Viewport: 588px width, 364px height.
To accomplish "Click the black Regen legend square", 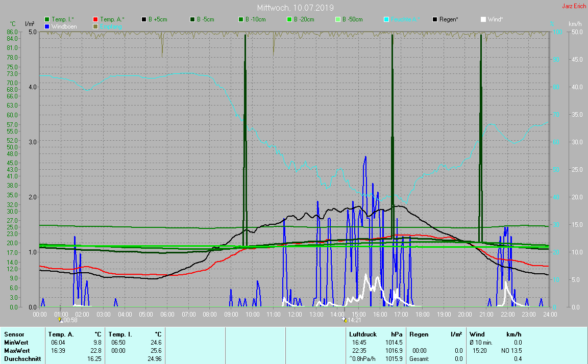I will 435,19.
